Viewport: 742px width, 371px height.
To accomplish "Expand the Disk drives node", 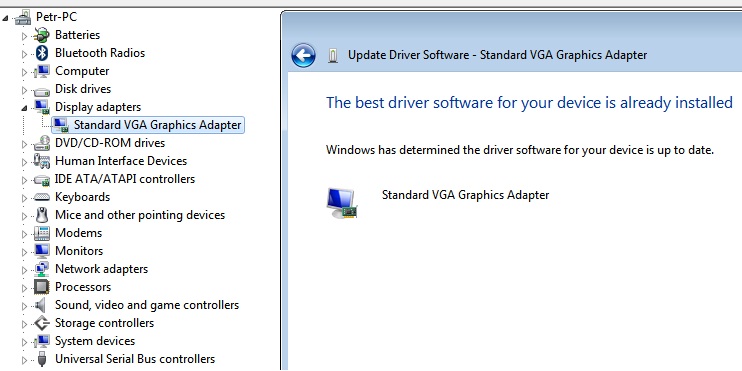I will (25, 90).
